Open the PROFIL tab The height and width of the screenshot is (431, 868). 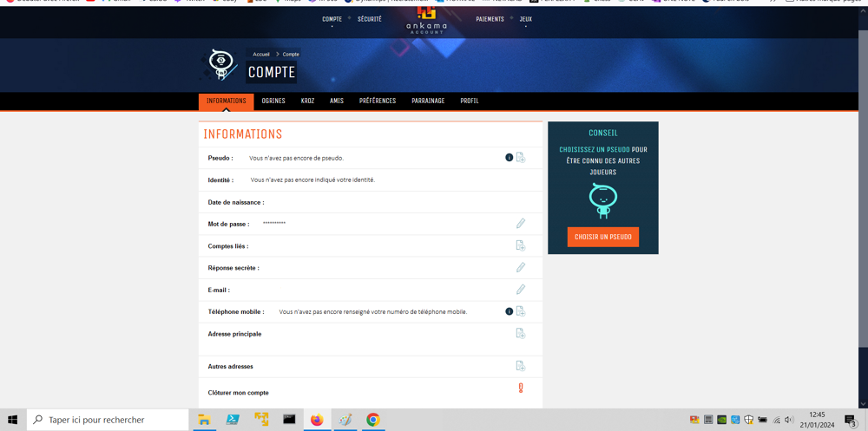pos(470,101)
